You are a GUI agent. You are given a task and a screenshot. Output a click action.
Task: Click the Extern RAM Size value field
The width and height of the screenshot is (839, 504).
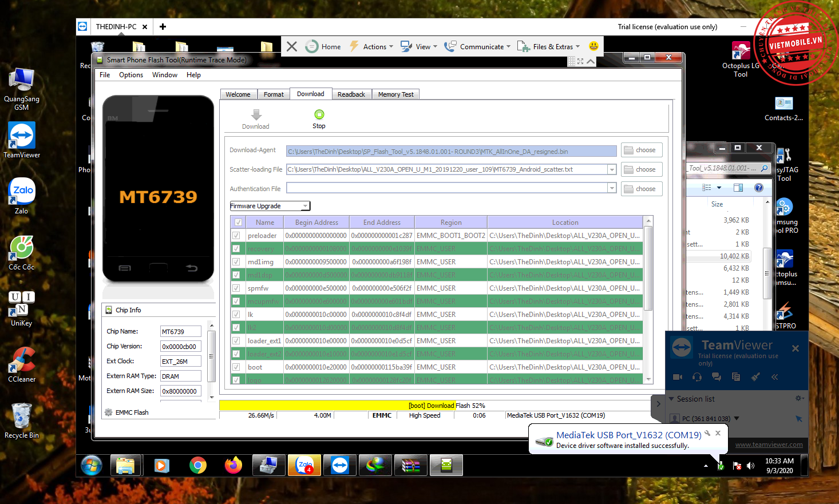point(181,391)
